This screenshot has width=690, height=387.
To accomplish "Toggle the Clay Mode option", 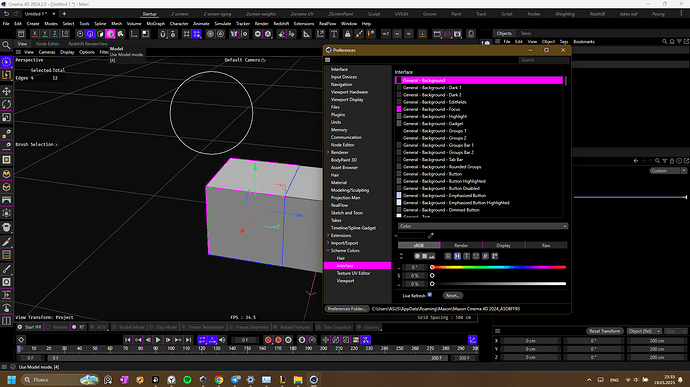I will tap(163, 327).
